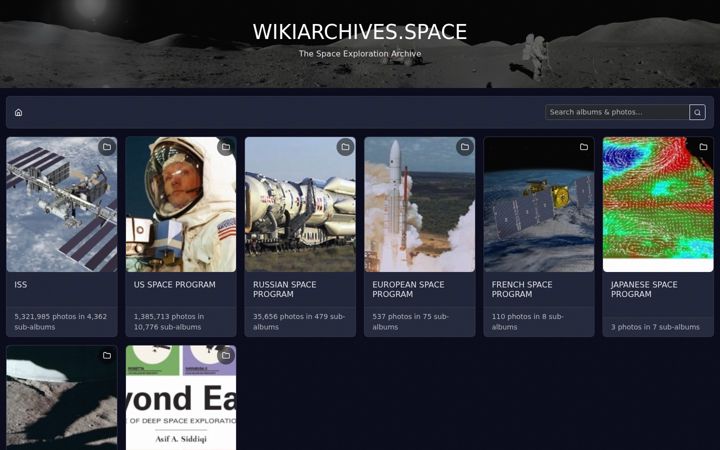This screenshot has height=450, width=720.
Task: Click folder icon on Japanese Space Program card
Action: coord(703,147)
